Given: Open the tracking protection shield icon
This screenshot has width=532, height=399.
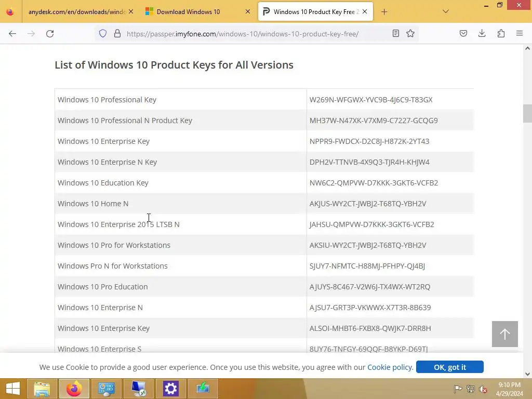Looking at the screenshot, I should pyautogui.click(x=103, y=33).
